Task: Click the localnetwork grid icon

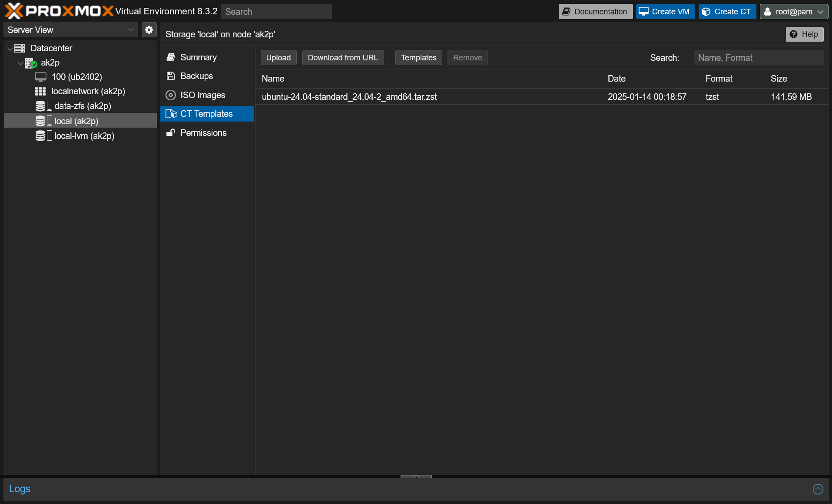Action: click(40, 92)
